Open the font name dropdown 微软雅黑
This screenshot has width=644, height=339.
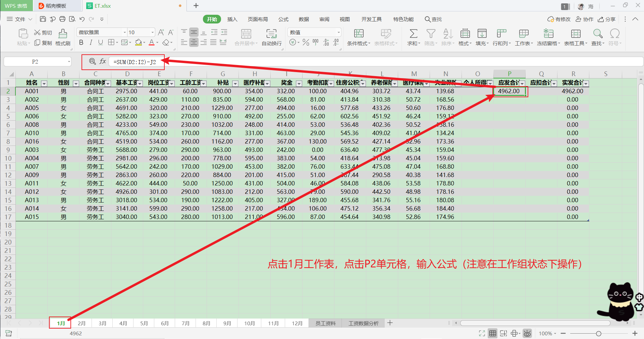click(x=125, y=33)
